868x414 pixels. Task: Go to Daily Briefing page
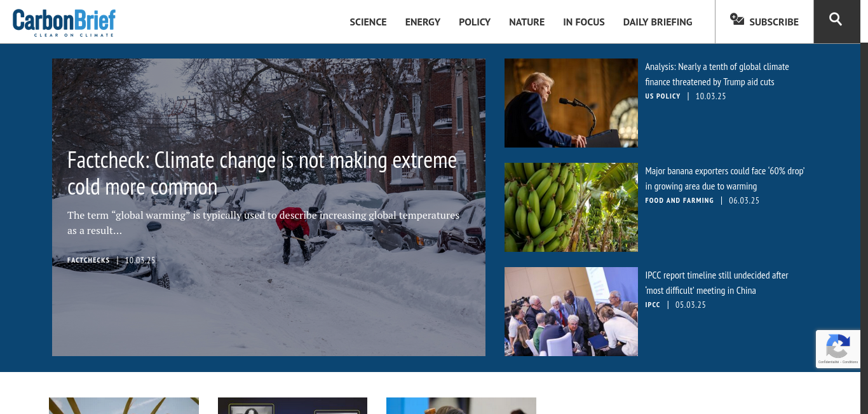point(658,22)
